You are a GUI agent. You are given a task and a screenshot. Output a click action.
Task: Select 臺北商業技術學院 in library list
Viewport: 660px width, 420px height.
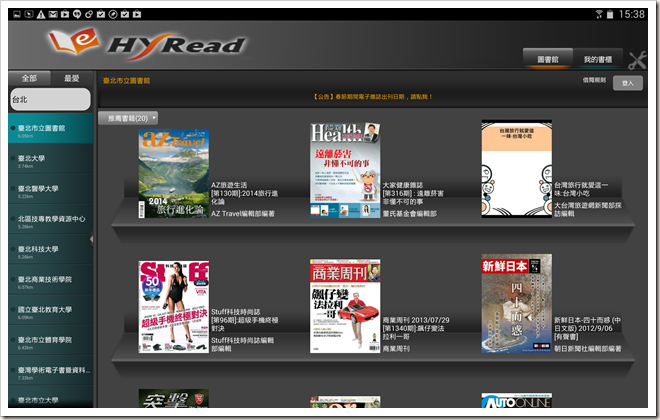[51, 280]
